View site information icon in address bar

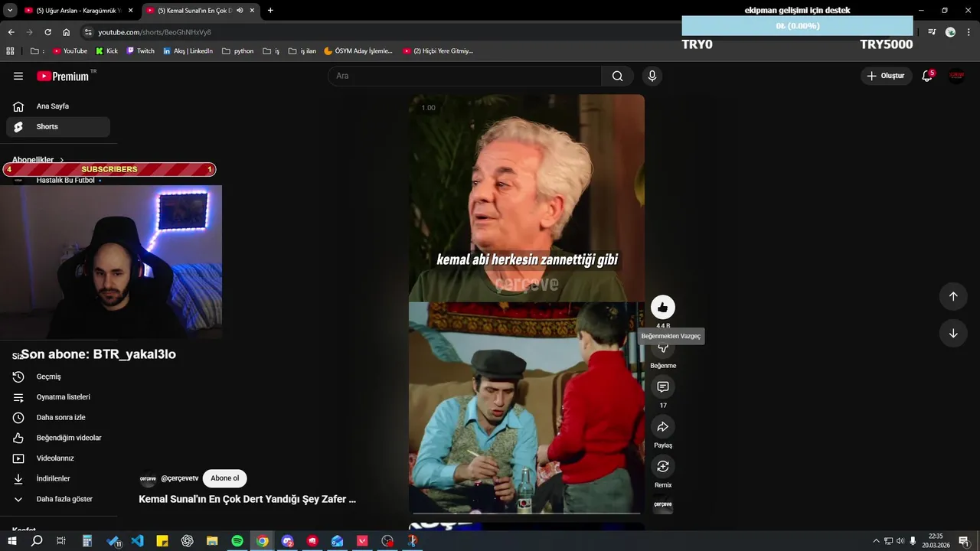click(x=88, y=32)
